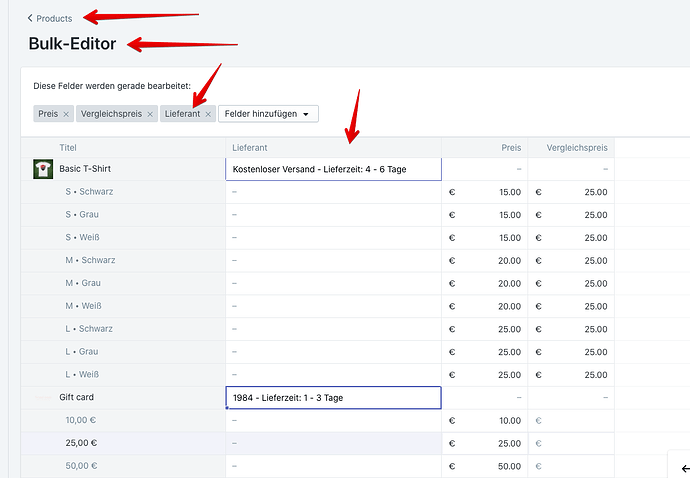Viewport: 690px width, 478px height.
Task: Click the Lieferant cell for S • Grau
Action: coord(333,215)
